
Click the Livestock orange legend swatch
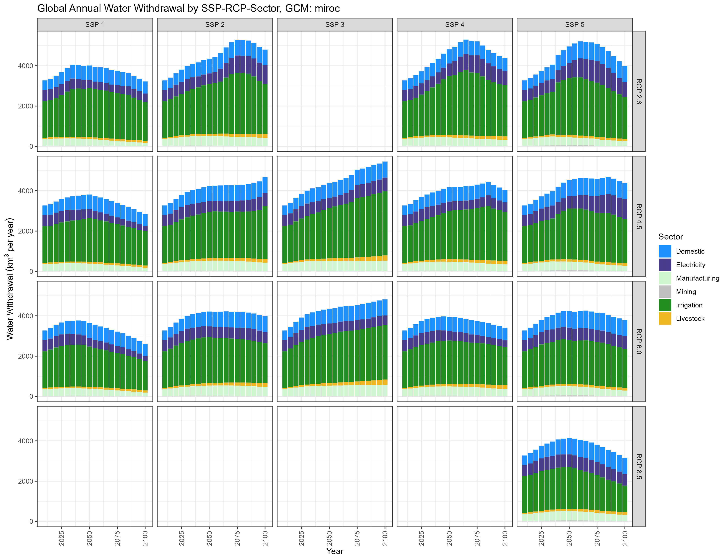point(665,318)
